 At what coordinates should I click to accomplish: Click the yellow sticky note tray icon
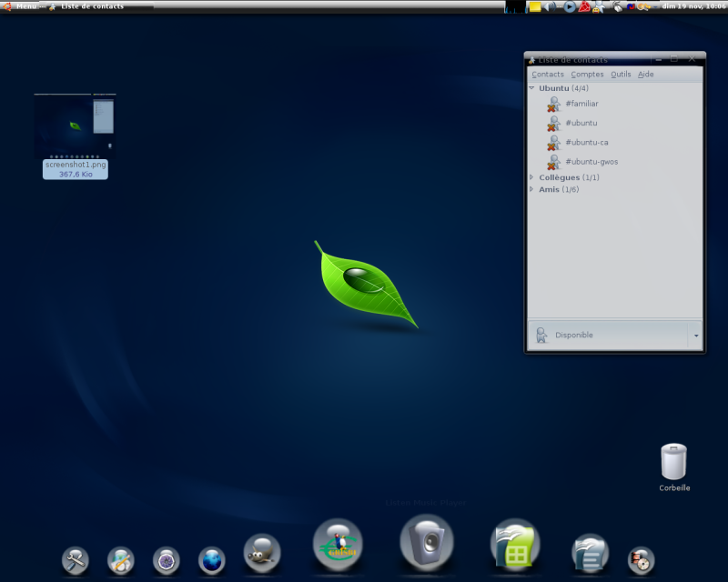(535, 7)
